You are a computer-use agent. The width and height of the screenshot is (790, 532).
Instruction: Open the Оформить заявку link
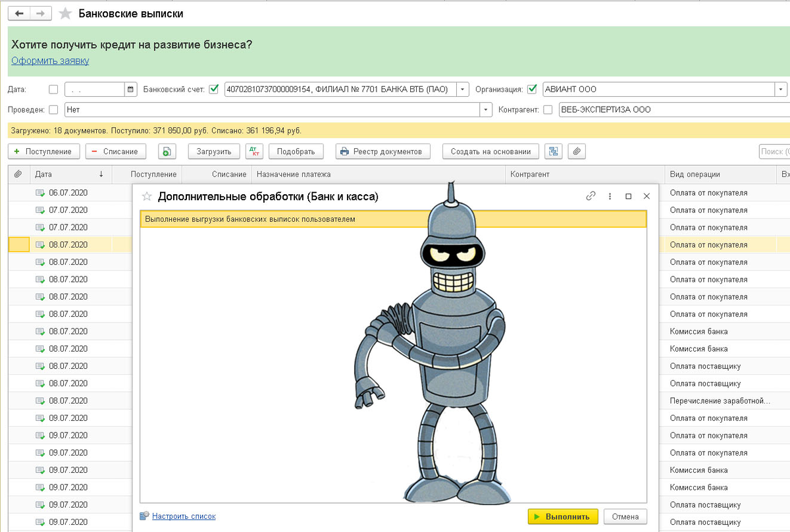[x=50, y=61]
